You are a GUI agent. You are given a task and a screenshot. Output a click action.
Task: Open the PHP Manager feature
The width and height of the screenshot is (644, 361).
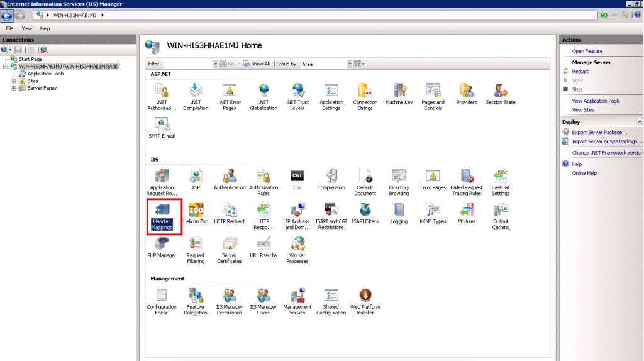[x=162, y=247]
